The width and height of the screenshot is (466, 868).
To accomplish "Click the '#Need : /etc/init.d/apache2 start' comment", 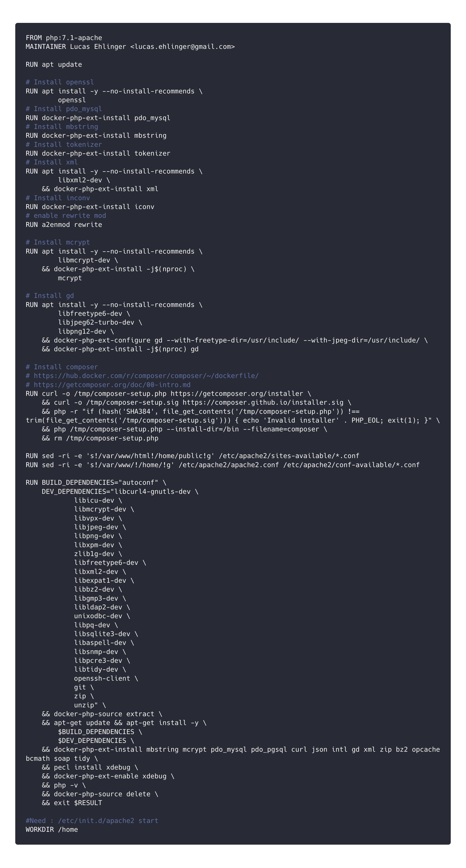I will [92, 821].
